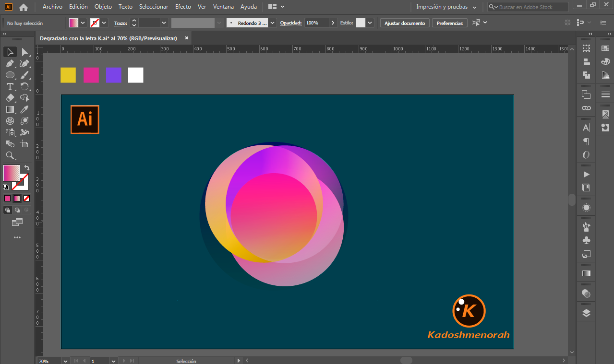Open the Redondo 3 brush definition dropdown
The image size is (614, 364).
[273, 23]
